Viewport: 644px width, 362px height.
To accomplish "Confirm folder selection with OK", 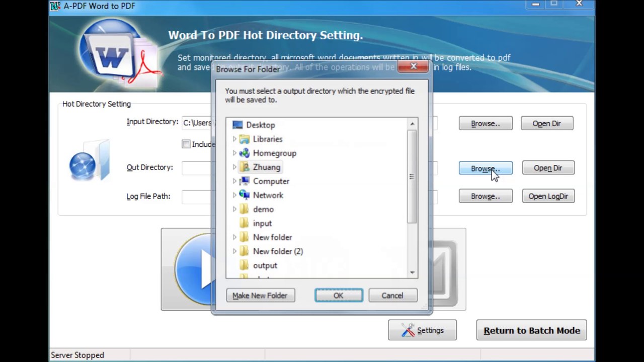I will tap(339, 296).
